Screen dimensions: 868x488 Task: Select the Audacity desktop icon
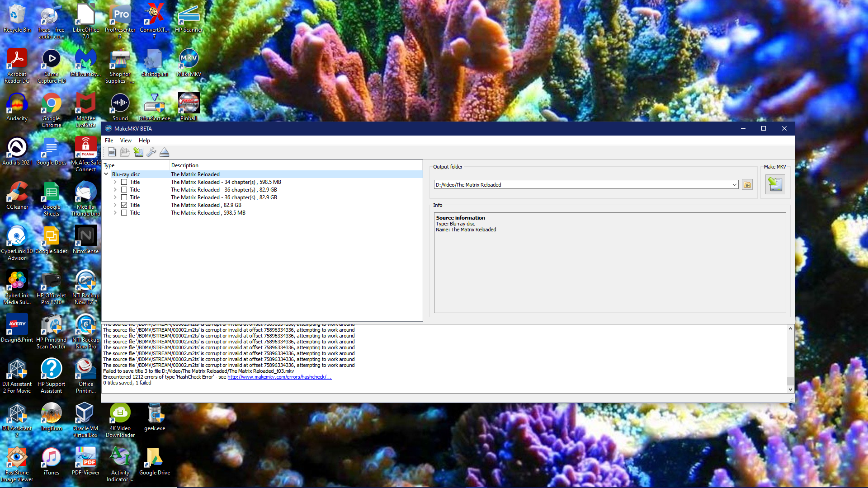click(17, 107)
